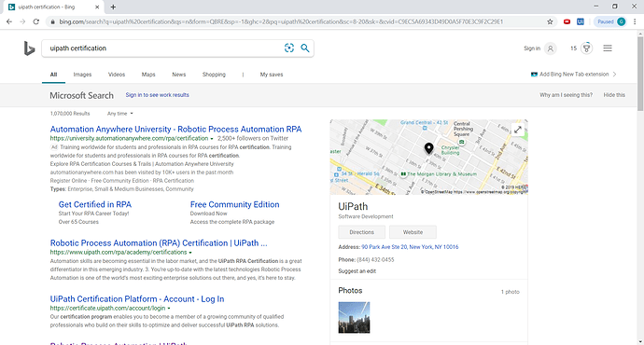644x345 pixels.
Task: Reload the current page
Action: click(x=36, y=21)
